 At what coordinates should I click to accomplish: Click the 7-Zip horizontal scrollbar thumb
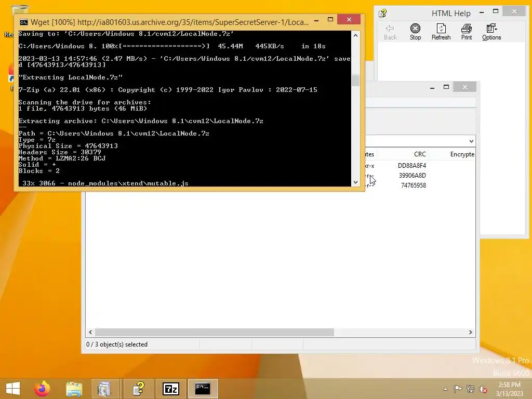point(215,332)
